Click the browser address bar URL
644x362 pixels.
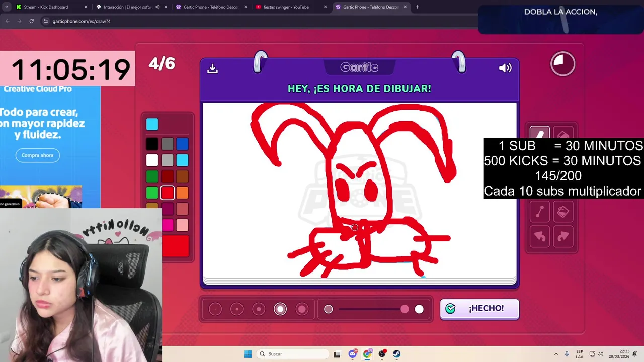pyautogui.click(x=82, y=21)
